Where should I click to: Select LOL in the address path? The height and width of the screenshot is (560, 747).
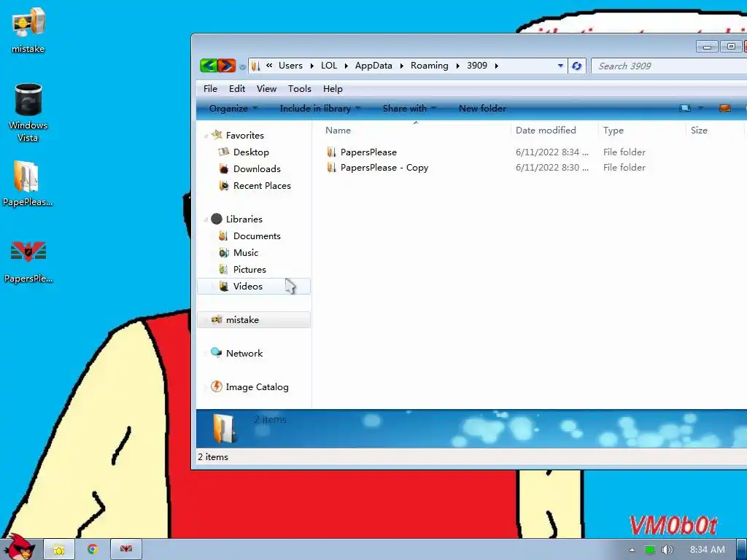[329, 66]
